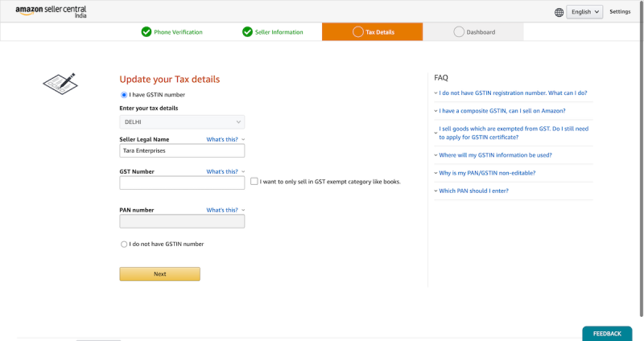Click the green check beside Seller Information
The image size is (644, 341).
(x=247, y=32)
